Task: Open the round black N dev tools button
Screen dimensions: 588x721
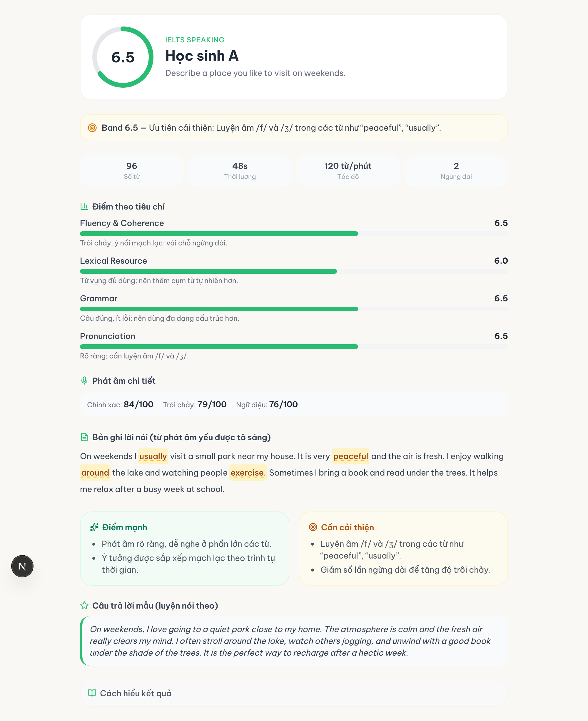Action: click(22, 566)
